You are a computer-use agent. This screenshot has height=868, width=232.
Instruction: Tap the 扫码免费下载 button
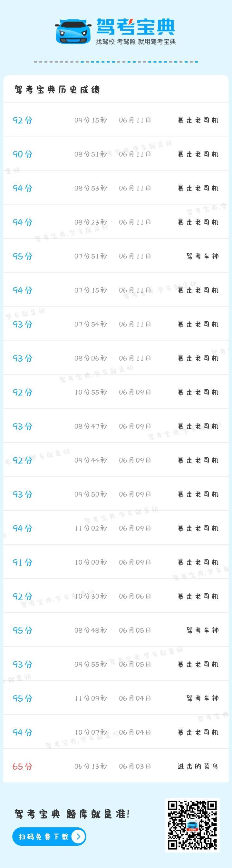coord(43,836)
